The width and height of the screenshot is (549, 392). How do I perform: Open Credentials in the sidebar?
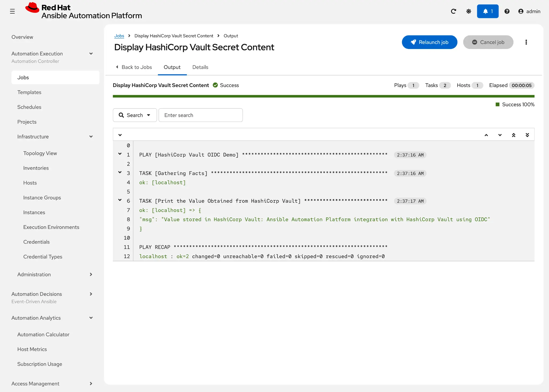[36, 242]
